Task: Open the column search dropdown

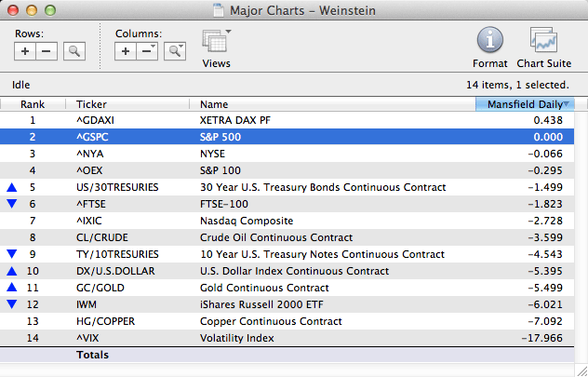Action: pos(174,51)
